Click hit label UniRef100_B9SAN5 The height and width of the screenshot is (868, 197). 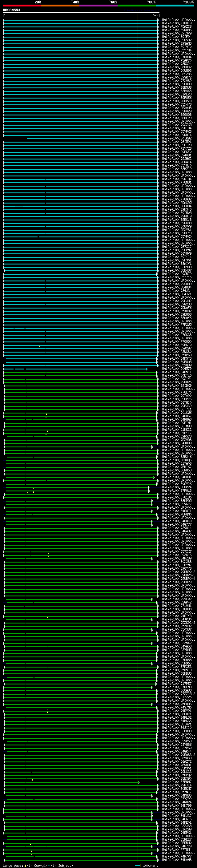(x=176, y=43)
